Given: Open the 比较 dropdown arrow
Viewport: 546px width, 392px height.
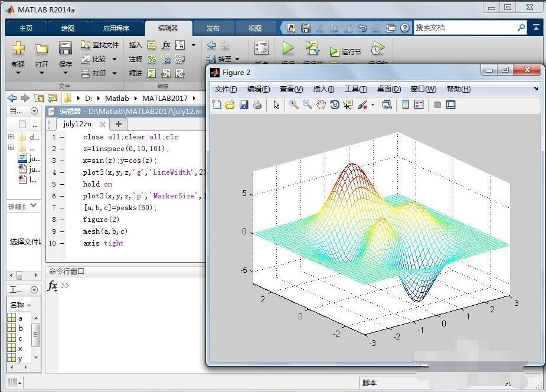Looking at the screenshot, I should click(x=115, y=59).
